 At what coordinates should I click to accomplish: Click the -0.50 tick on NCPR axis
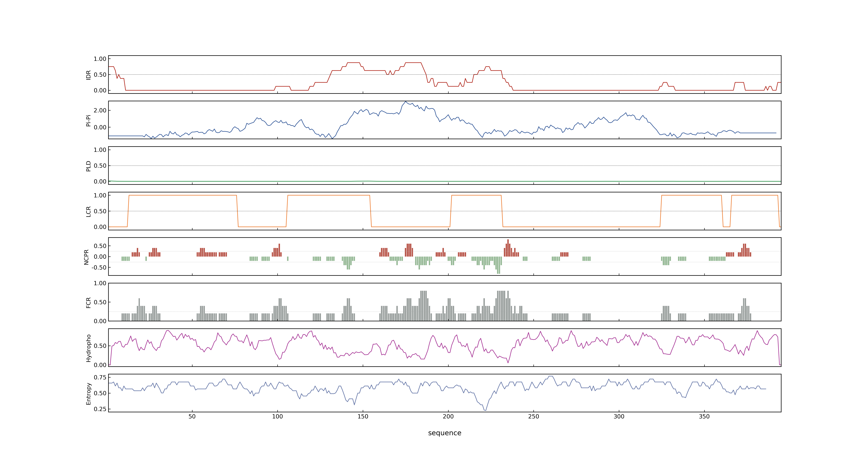(99, 268)
